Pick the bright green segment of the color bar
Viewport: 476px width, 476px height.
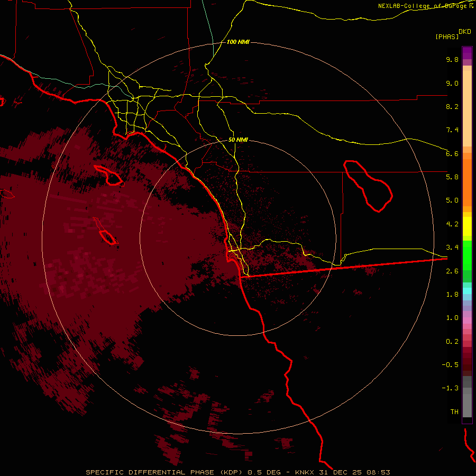pos(467,255)
